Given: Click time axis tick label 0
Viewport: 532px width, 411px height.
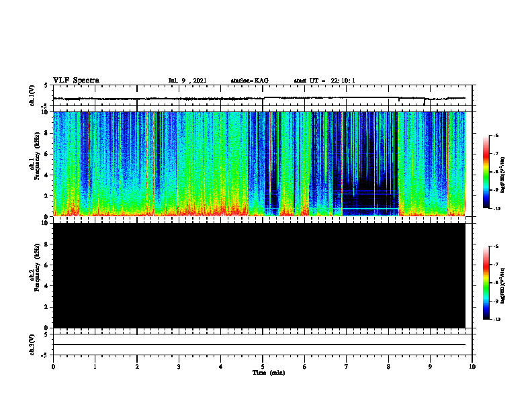Looking at the screenshot, I should (x=53, y=367).
